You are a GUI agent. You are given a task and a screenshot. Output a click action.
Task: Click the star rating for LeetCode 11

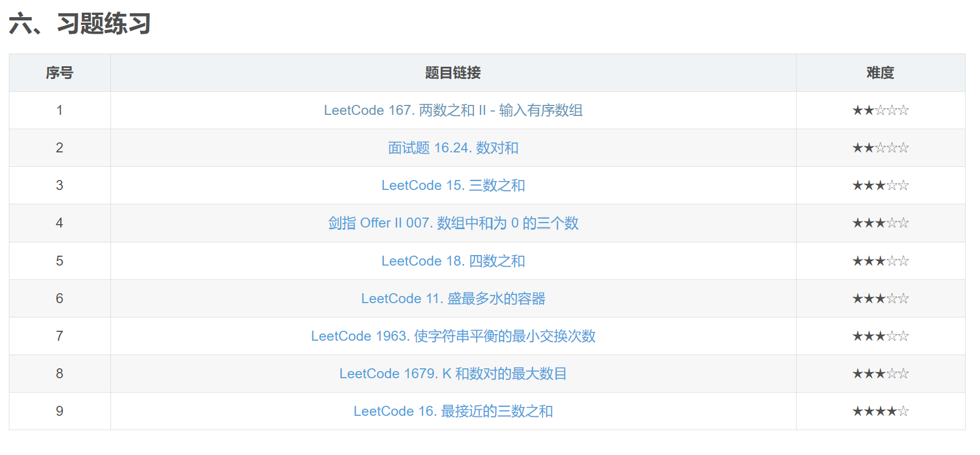(x=881, y=299)
